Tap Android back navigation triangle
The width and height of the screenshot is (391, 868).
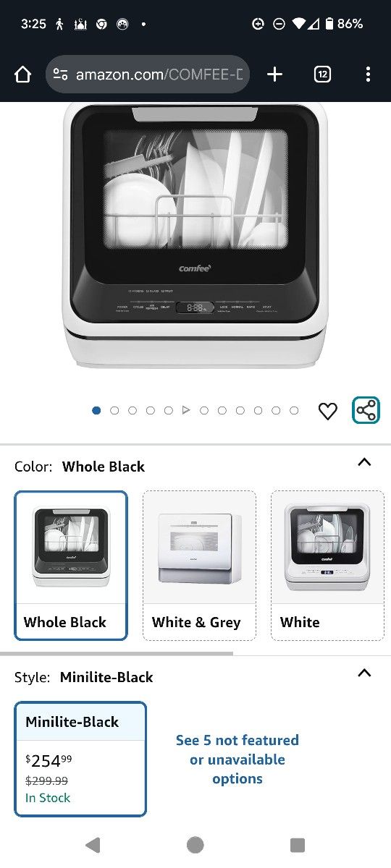pyautogui.click(x=93, y=845)
